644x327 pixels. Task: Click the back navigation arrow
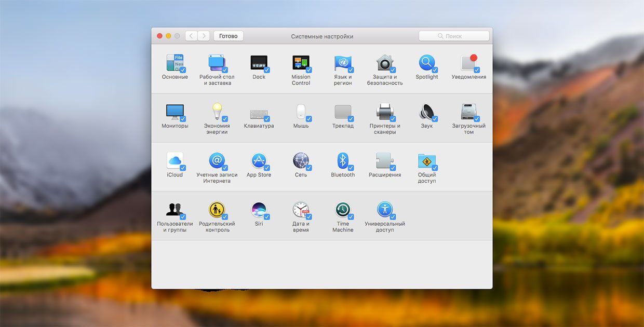point(191,36)
